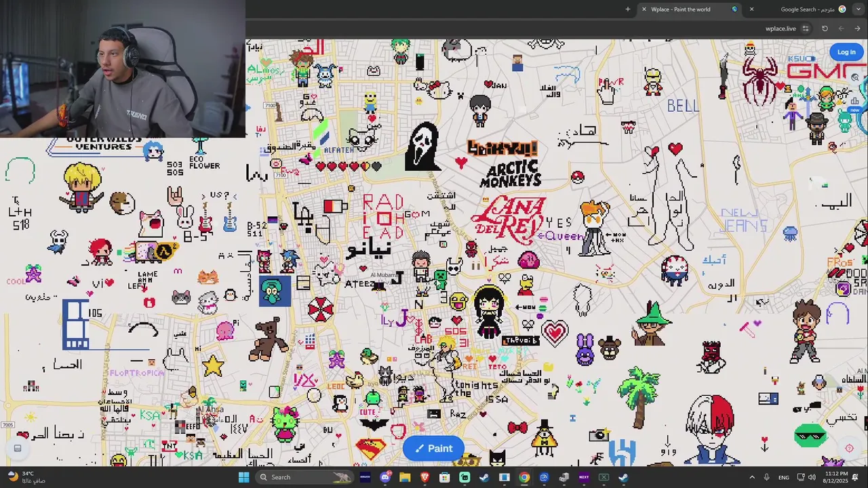Open File Explorer from the taskbar

click(x=405, y=477)
